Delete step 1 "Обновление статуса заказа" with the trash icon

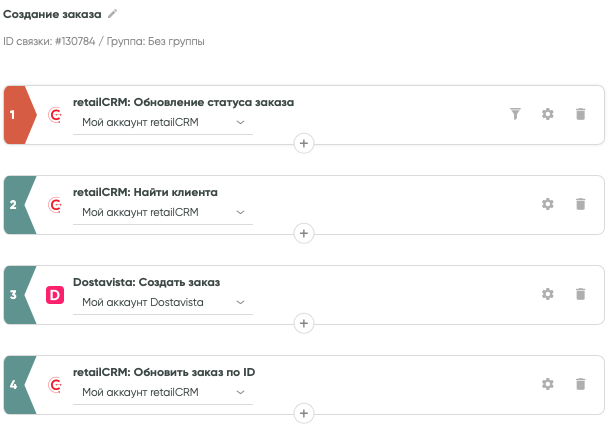[x=580, y=114]
